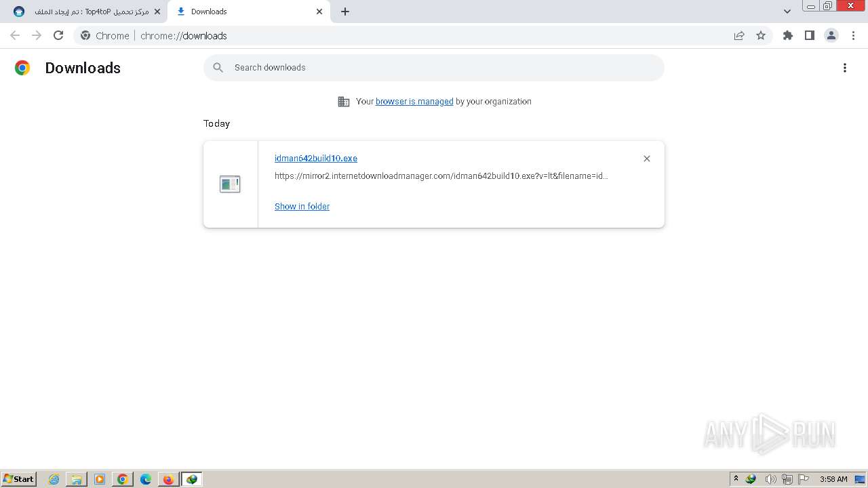
Task: Open the idman642build10.exe link
Action: tap(316, 159)
